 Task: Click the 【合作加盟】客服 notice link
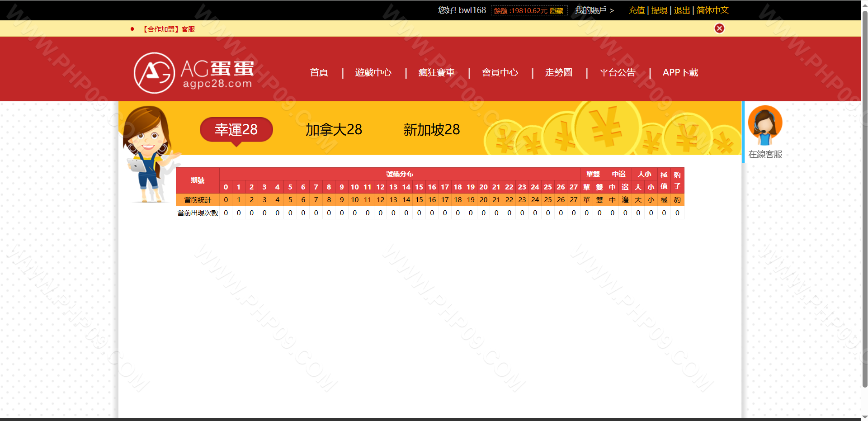pos(169,29)
